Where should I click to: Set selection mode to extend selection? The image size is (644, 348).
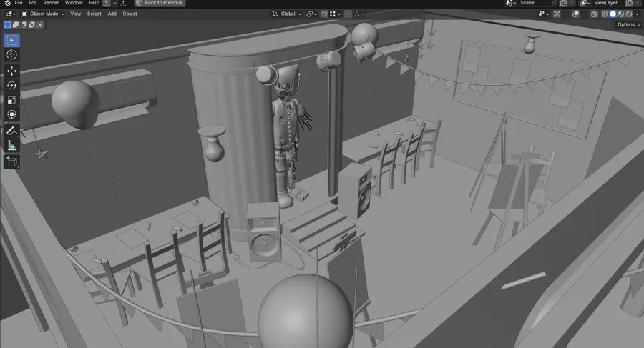(x=16, y=24)
